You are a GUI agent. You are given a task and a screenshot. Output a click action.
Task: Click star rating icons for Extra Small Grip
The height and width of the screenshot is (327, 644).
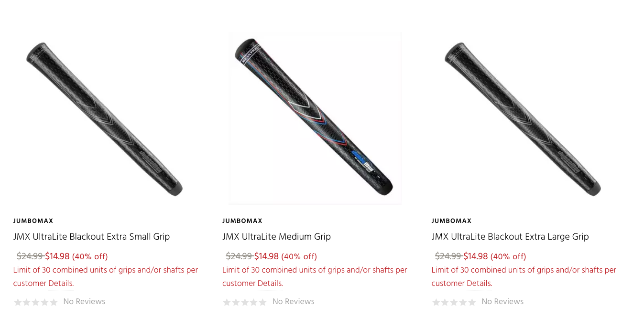click(36, 302)
